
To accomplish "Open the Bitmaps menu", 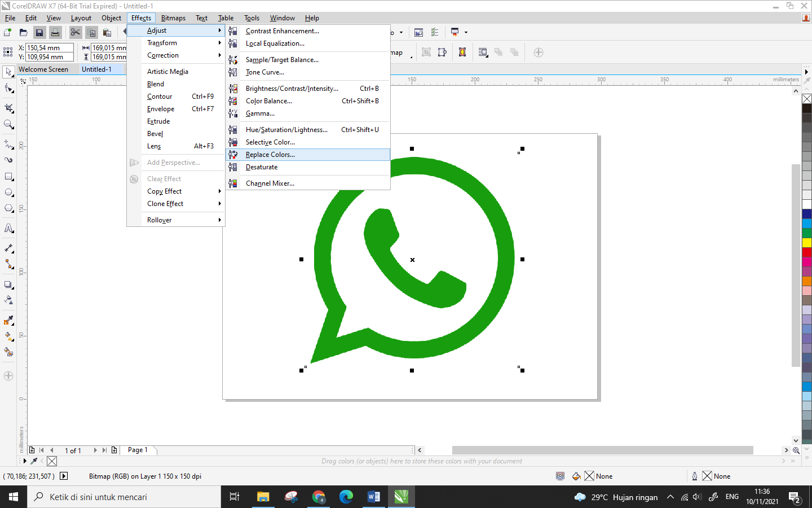I will 173,18.
